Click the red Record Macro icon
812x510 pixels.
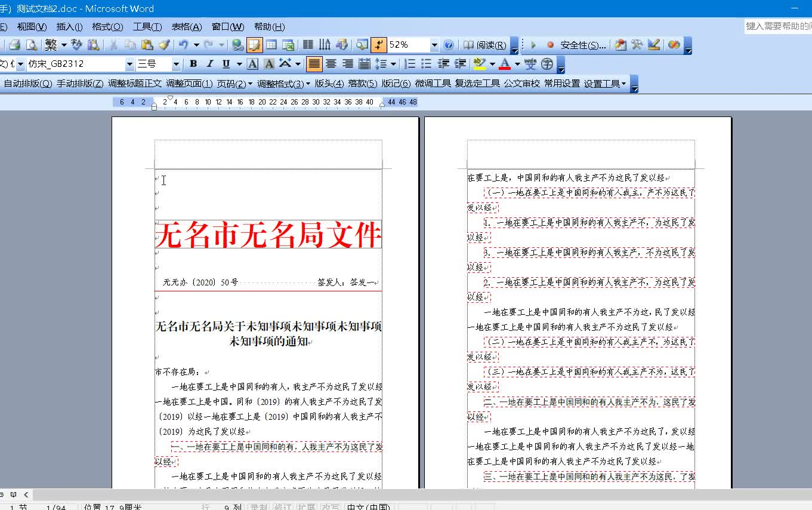[550, 45]
